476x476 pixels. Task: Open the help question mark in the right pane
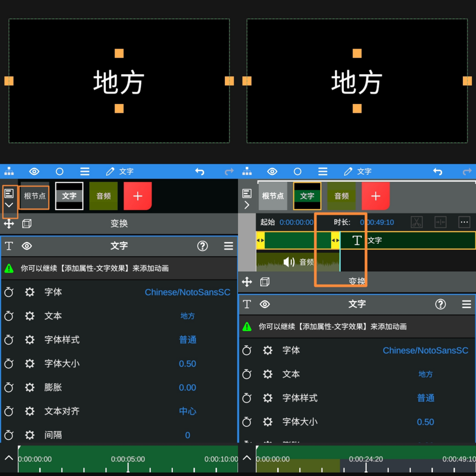click(x=440, y=304)
